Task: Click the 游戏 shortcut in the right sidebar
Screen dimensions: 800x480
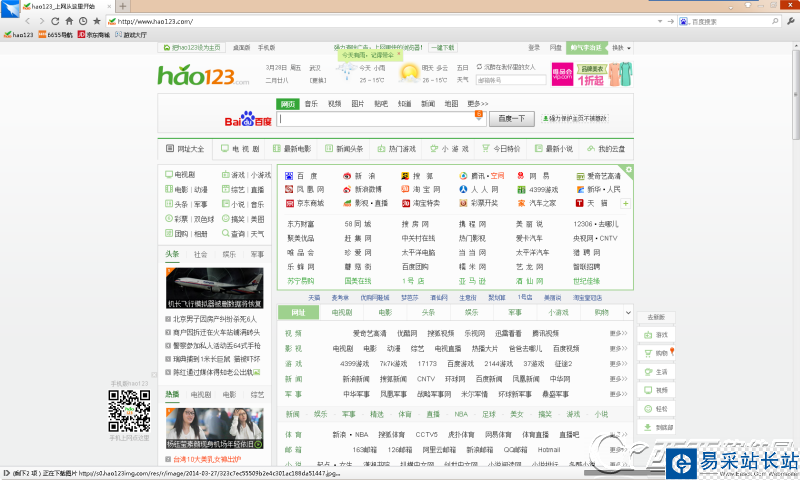Action: tap(656, 335)
